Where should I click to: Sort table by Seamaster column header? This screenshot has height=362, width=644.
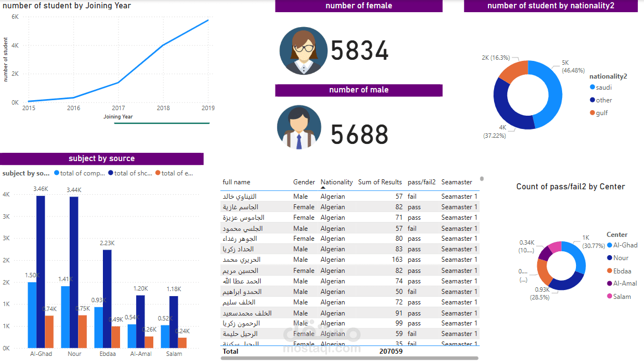click(456, 182)
